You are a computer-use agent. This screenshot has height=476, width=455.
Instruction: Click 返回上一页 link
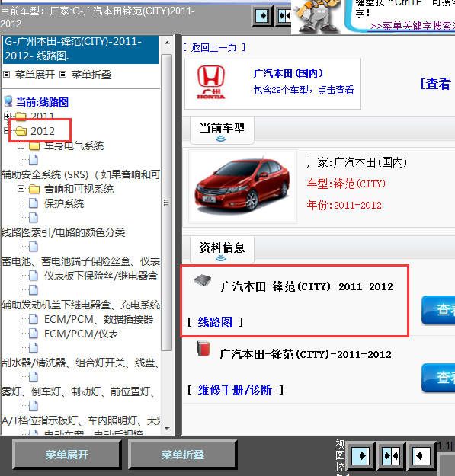[214, 48]
